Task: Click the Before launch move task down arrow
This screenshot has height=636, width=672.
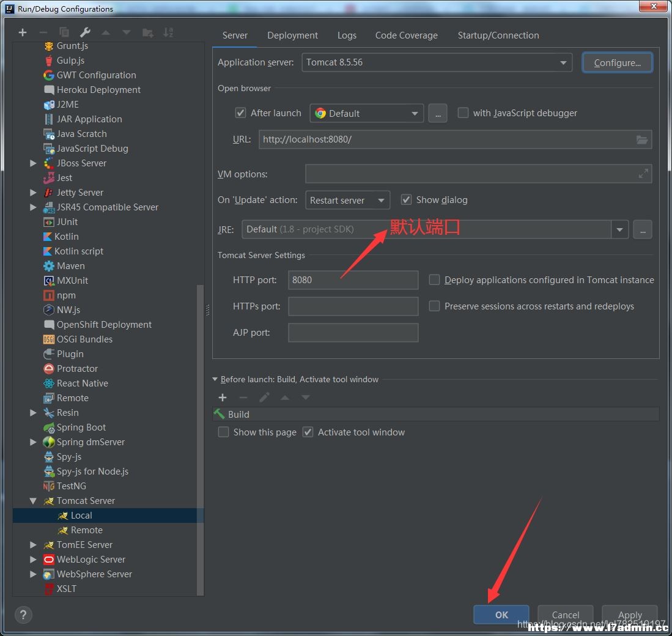Action: pyautogui.click(x=306, y=398)
